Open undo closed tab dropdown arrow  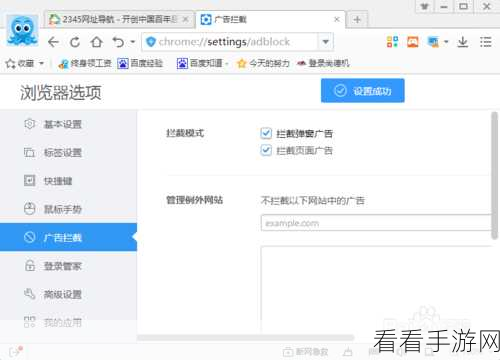coord(133,42)
